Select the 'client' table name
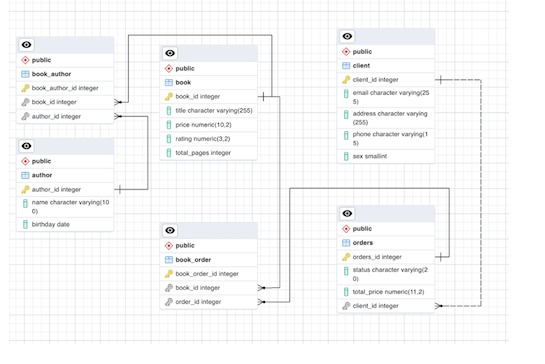Viewport: 545px width, 364px height. click(x=361, y=66)
